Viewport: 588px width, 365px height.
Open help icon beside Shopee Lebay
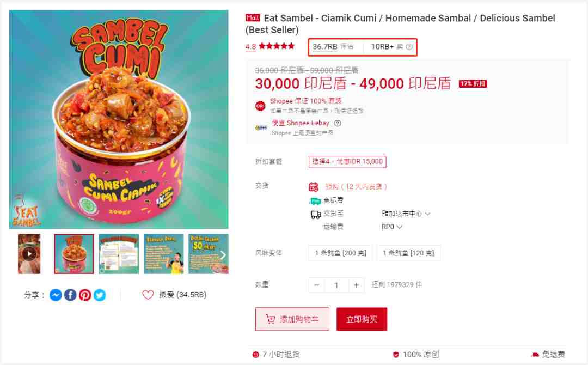pyautogui.click(x=338, y=123)
